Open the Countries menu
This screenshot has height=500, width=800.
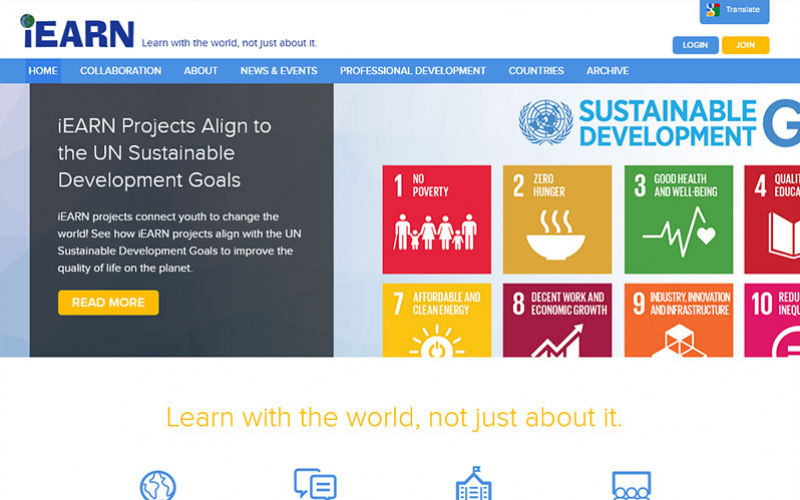coord(536,71)
